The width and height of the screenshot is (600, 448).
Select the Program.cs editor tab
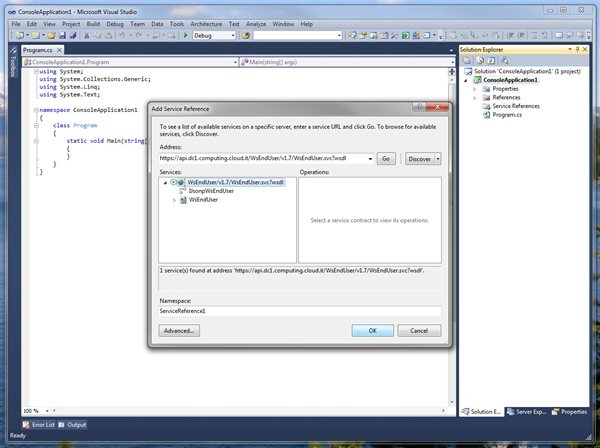coord(38,50)
